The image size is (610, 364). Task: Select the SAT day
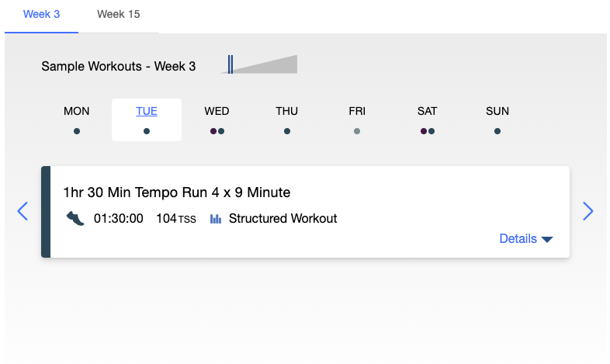pyautogui.click(x=427, y=111)
